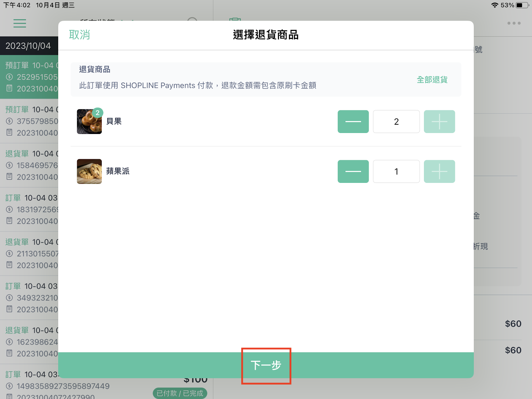The image size is (532, 399).
Task: Open the highlighted 預訂單 order 252951505
Action: click(x=29, y=77)
